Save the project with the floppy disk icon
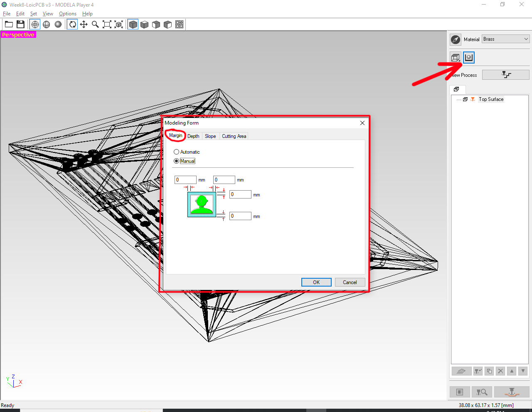 click(x=20, y=24)
